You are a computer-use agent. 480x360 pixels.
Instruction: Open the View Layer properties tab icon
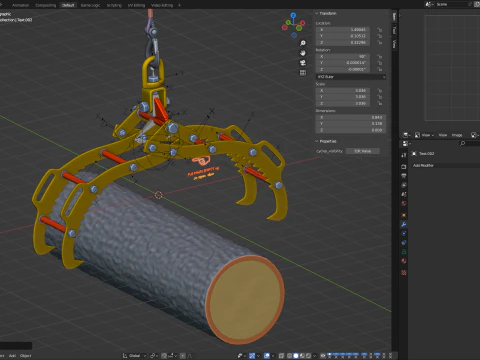404,185
